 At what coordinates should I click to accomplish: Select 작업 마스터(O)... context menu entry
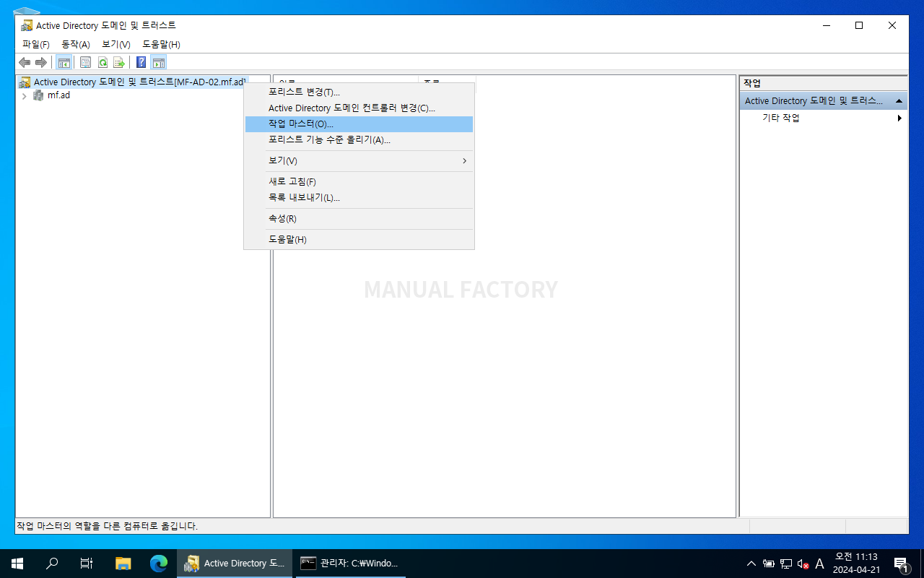[x=359, y=124]
